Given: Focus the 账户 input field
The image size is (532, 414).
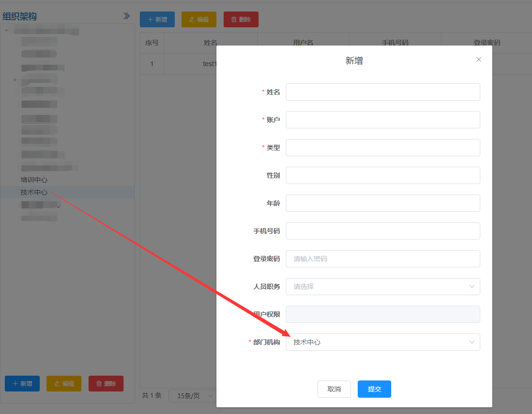Looking at the screenshot, I should (x=383, y=120).
